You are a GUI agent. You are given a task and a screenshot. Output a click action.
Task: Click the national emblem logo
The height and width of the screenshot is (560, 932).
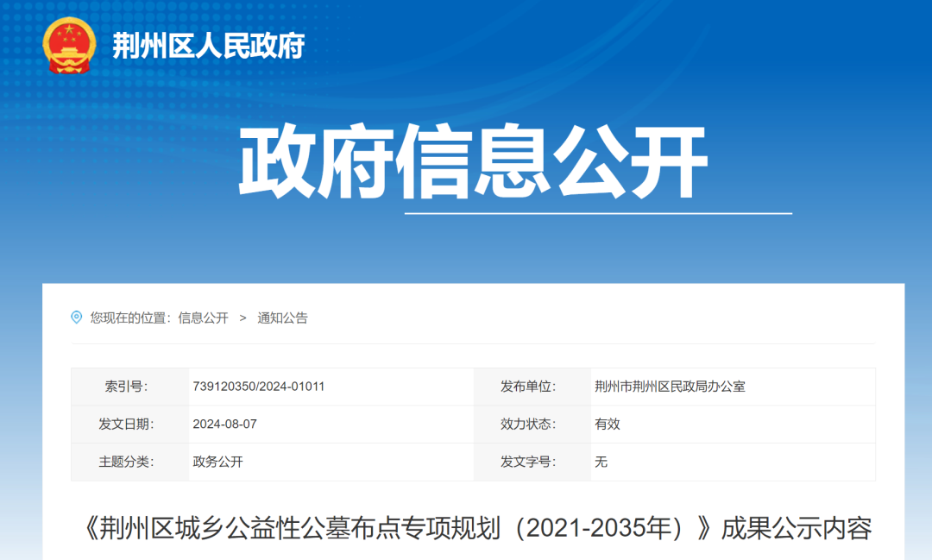point(71,44)
